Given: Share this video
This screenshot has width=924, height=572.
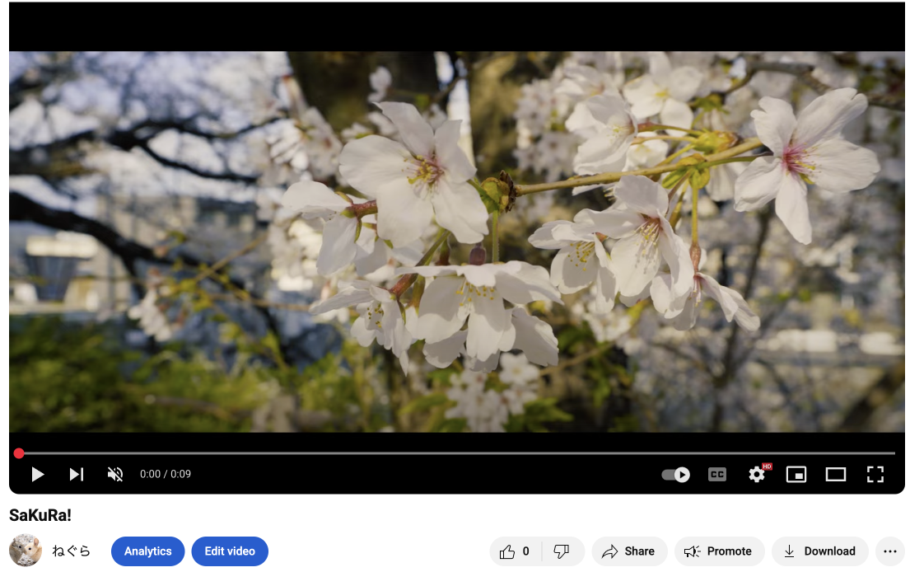Looking at the screenshot, I should click(628, 551).
